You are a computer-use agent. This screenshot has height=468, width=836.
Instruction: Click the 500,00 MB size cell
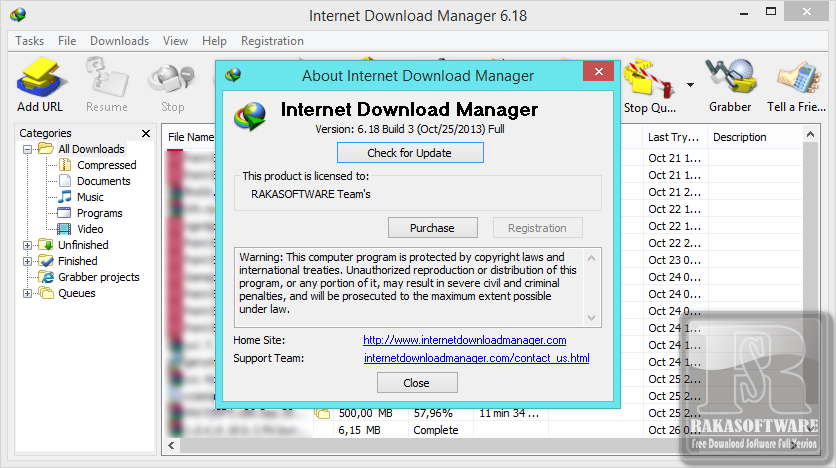click(x=366, y=413)
